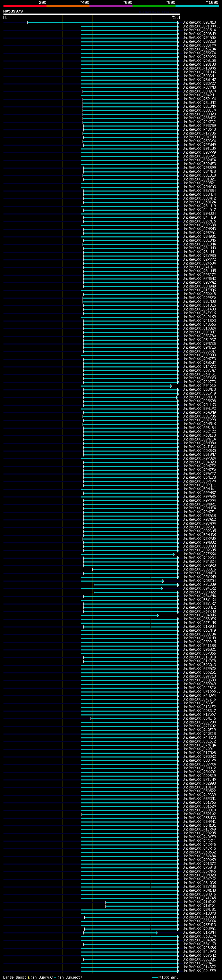Click the cyan ~100% identity color segment
This screenshot has height=980, width=222.
click(x=197, y=6)
